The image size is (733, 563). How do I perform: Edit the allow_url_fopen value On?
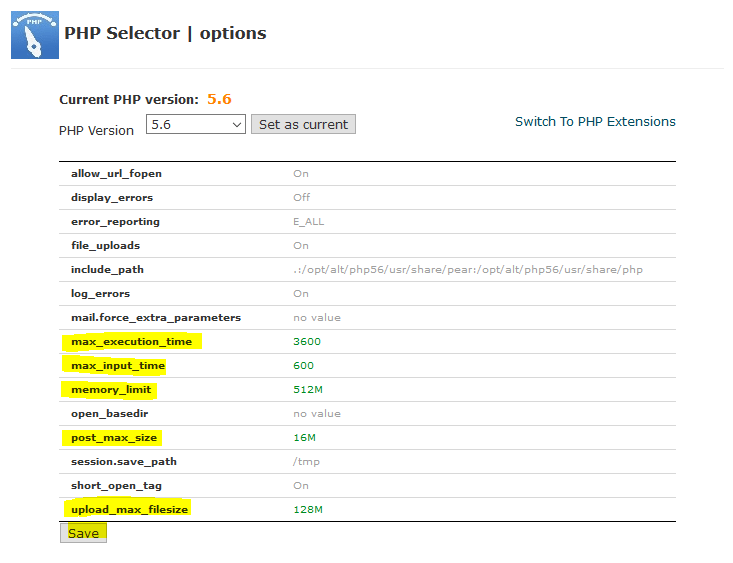click(x=301, y=174)
